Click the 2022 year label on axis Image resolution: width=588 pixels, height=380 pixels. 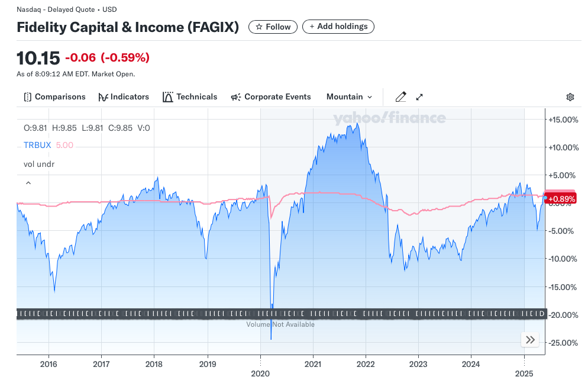[366, 364]
